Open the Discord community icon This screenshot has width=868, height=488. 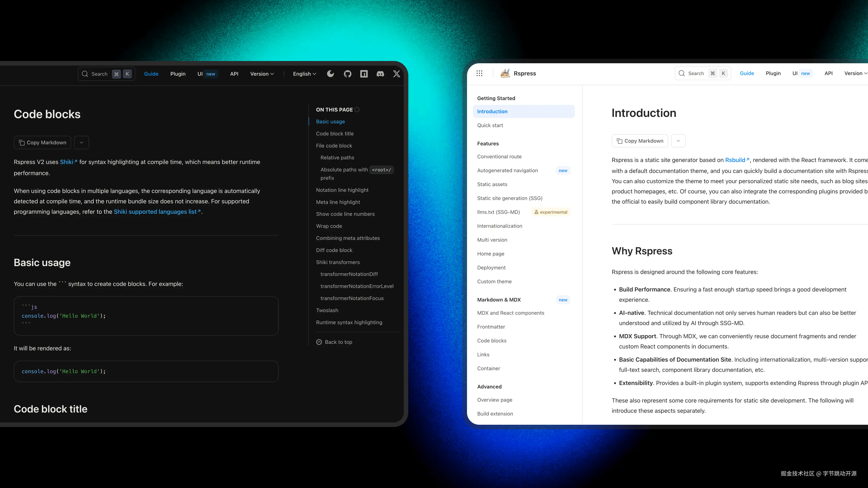[380, 74]
